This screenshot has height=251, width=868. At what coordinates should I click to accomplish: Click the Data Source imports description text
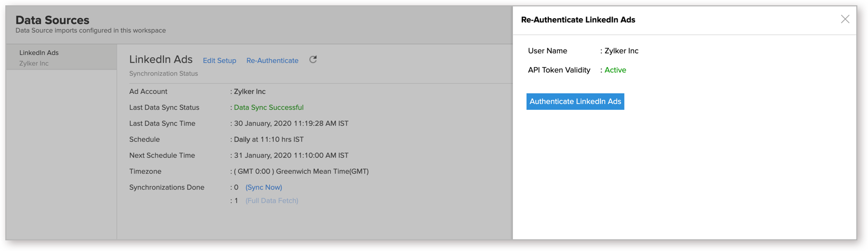point(90,30)
